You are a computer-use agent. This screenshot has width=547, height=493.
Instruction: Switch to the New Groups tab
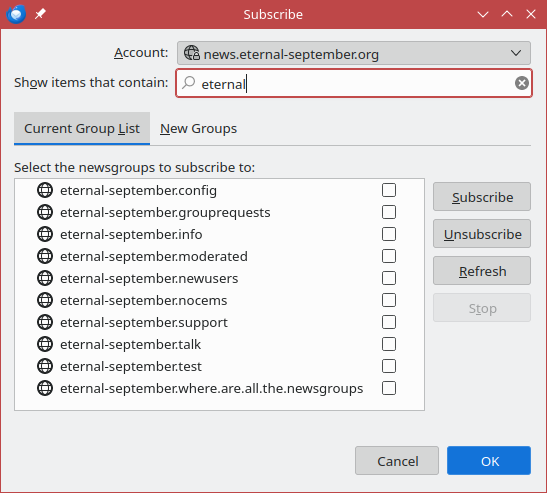(198, 128)
